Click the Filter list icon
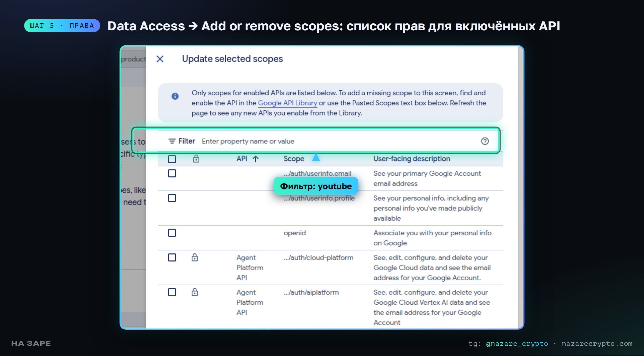This screenshot has width=644, height=356. 172,141
